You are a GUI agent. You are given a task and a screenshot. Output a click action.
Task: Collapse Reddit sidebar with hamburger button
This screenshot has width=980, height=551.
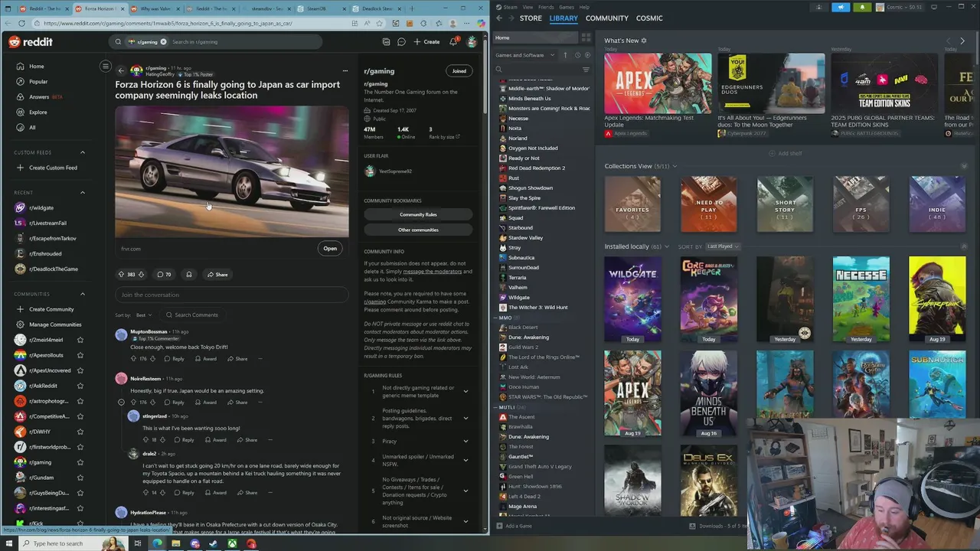[x=106, y=66]
